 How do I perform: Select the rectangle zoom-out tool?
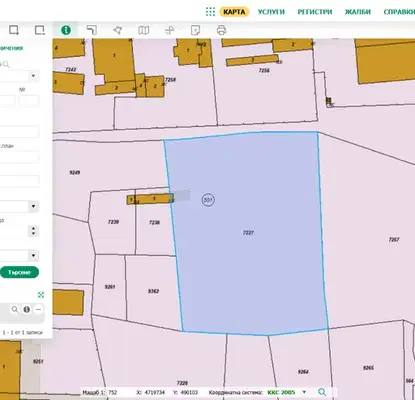[x=40, y=30]
